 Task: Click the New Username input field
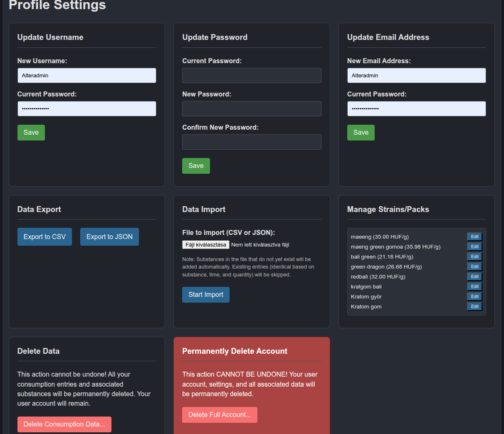[x=86, y=76]
